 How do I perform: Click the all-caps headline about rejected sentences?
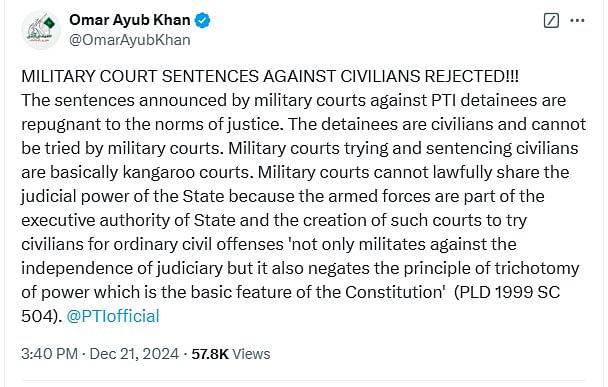(x=270, y=76)
